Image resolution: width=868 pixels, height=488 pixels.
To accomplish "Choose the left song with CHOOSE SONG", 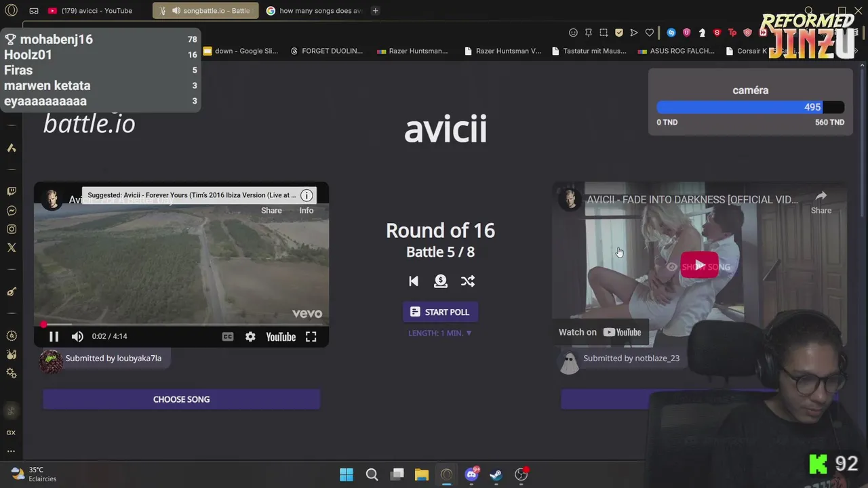I will click(181, 399).
